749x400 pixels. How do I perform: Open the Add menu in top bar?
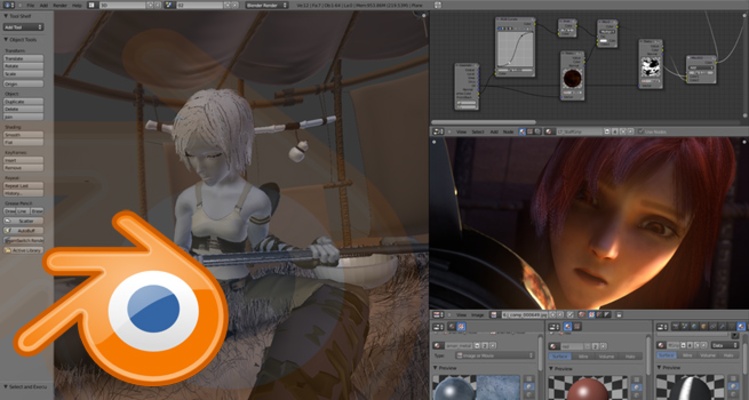point(44,5)
